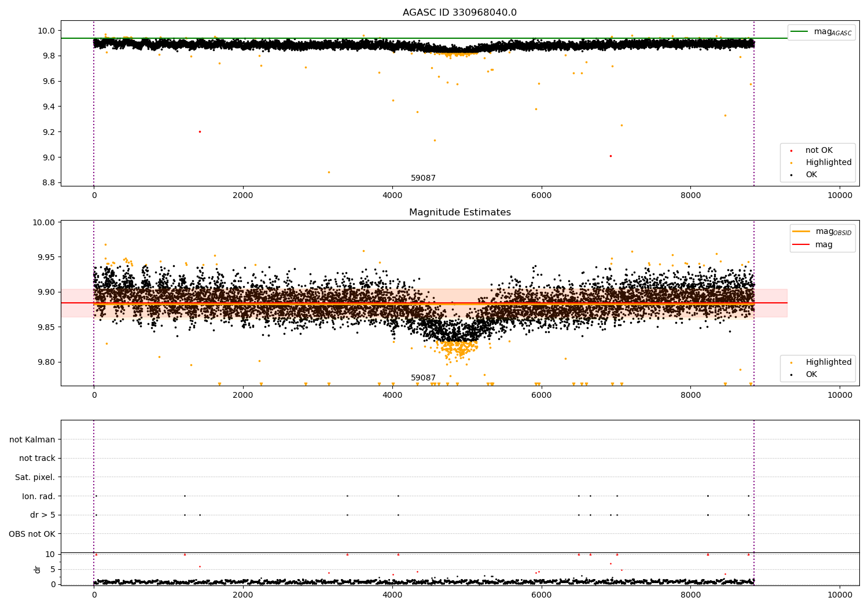
Task: Click the 'not Kalman' row label
Action: tap(32, 439)
